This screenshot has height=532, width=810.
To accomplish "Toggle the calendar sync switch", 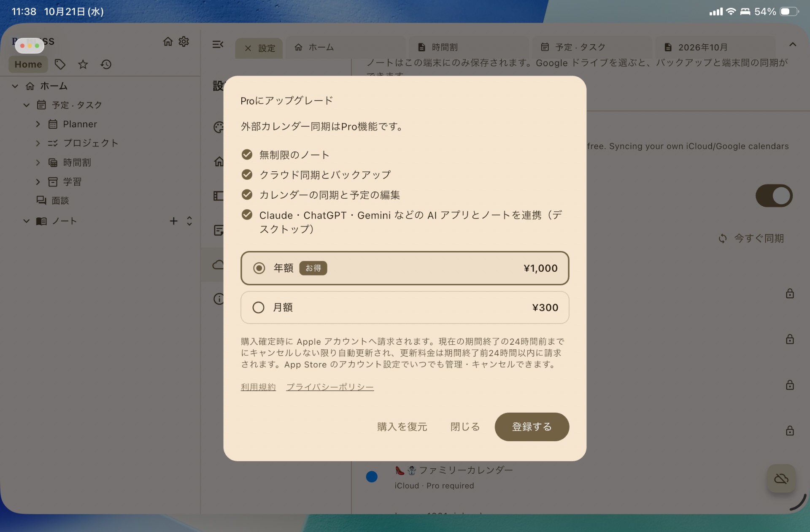I will pyautogui.click(x=774, y=196).
